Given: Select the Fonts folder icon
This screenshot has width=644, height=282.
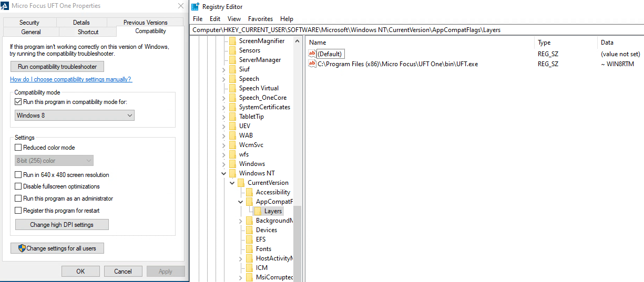Looking at the screenshot, I should pyautogui.click(x=249, y=249).
